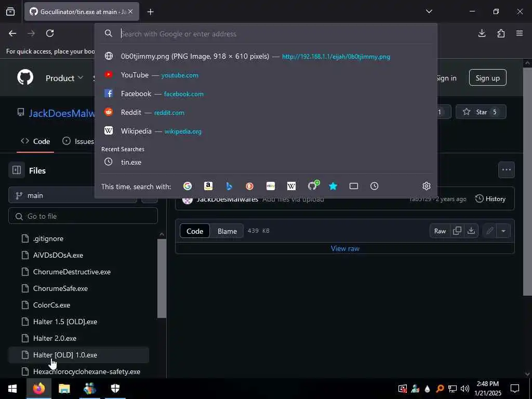The image size is (532, 399).
Task: Open the commit History
Action: (490, 199)
